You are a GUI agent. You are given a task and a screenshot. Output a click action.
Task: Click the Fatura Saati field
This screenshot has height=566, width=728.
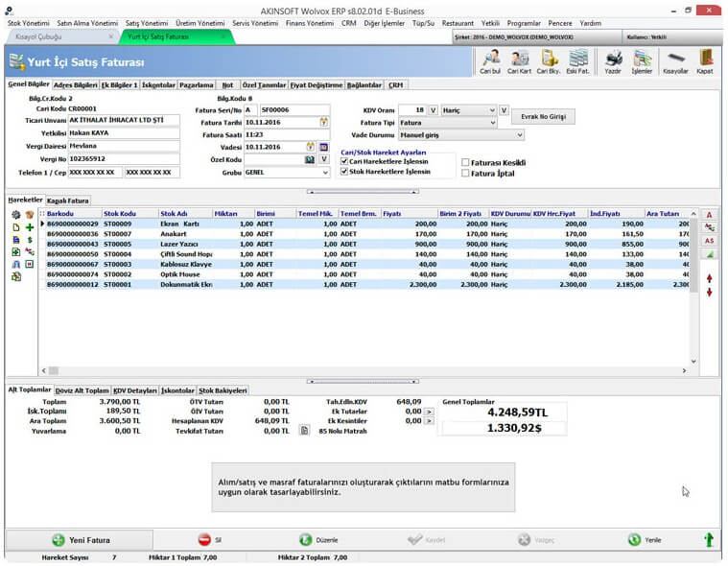point(287,134)
